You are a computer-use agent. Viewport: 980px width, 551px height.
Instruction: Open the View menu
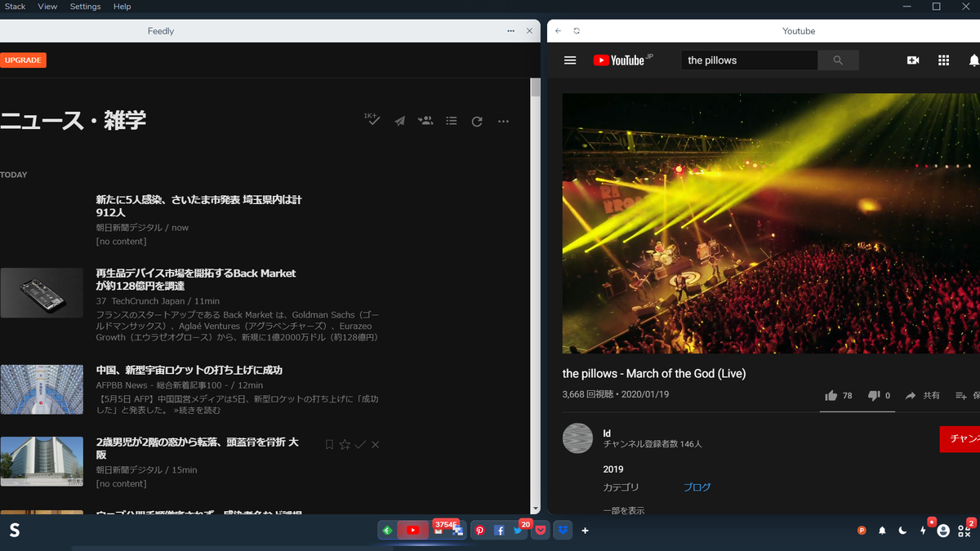coord(47,7)
